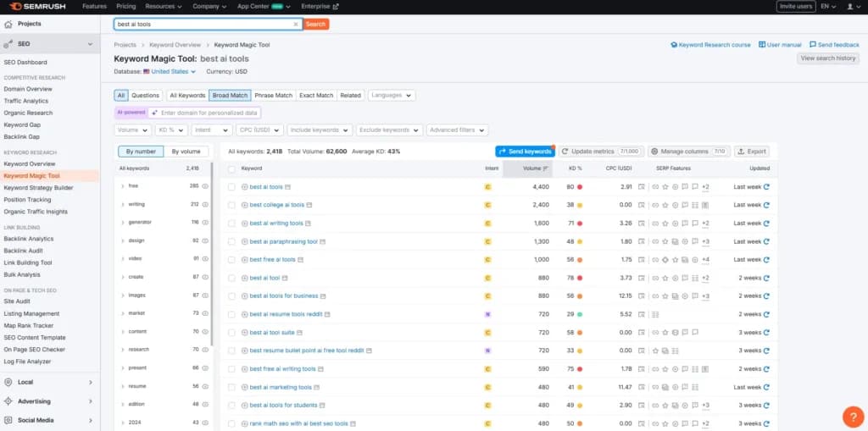The width and height of the screenshot is (868, 431).
Task: Open the KD % filter dropdown
Action: coord(171,130)
